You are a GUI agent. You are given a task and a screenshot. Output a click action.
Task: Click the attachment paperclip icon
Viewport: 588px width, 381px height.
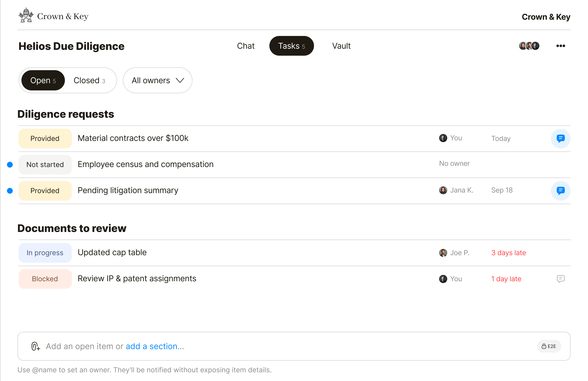coord(35,346)
